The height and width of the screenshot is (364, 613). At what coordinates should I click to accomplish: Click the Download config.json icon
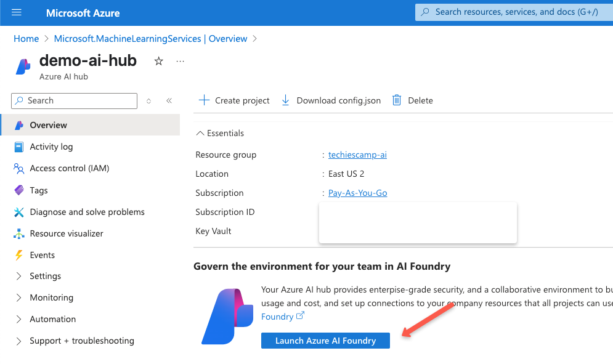285,100
